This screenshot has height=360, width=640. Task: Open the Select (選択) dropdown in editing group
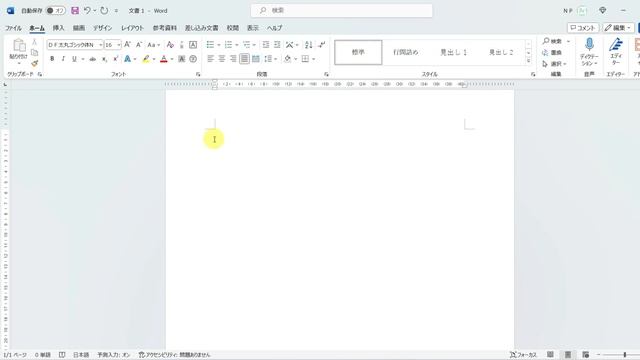pos(554,64)
